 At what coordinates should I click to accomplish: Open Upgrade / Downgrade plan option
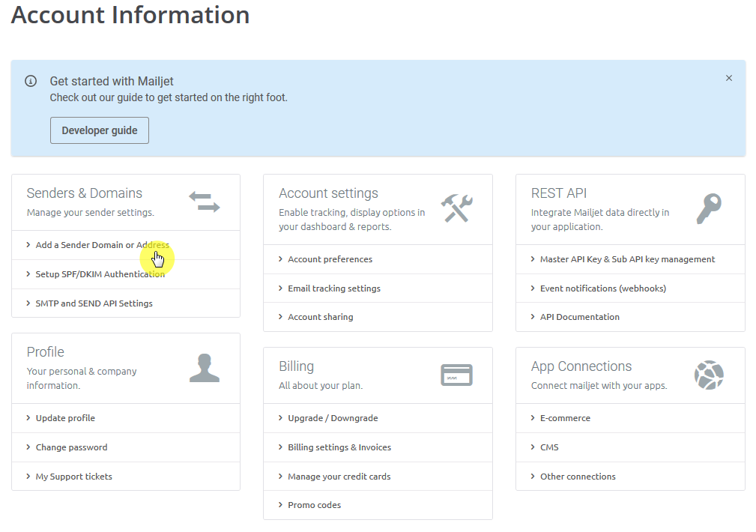pyautogui.click(x=333, y=418)
